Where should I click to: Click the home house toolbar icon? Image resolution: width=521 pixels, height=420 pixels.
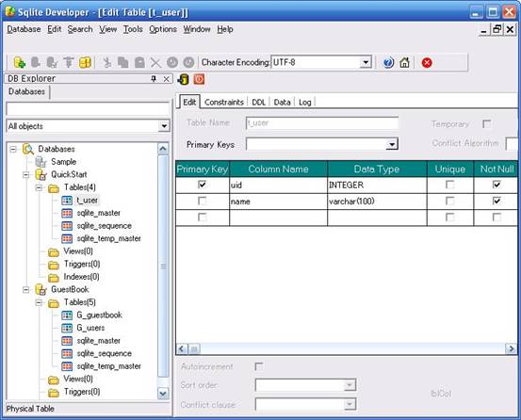point(404,62)
